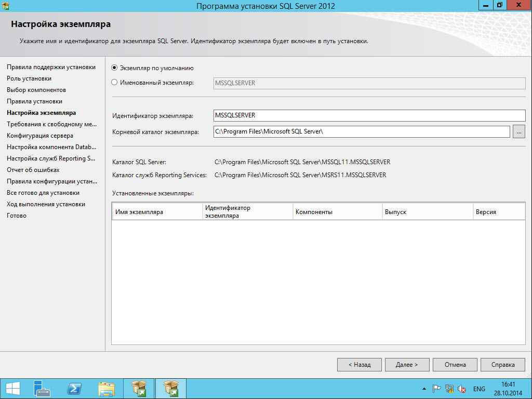Click the instance root directory field
Screen dimensions: 532x399
(362, 131)
